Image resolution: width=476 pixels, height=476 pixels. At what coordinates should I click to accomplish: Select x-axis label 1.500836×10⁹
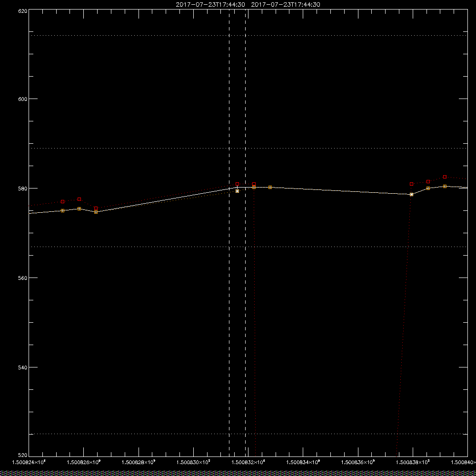coord(358,462)
